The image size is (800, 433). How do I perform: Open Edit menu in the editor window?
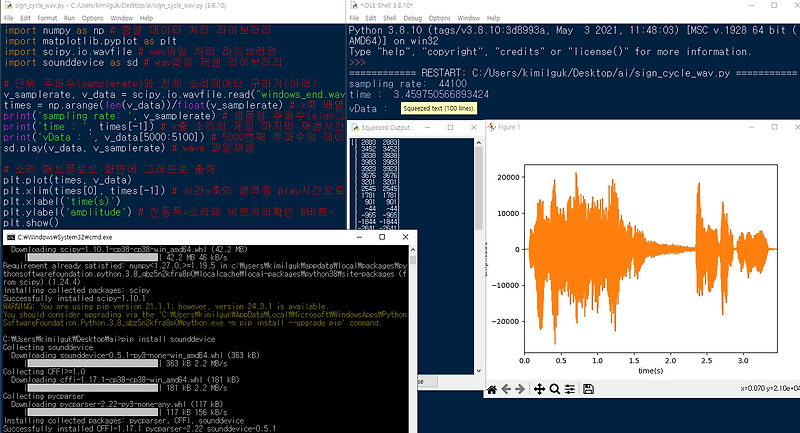(x=25, y=18)
